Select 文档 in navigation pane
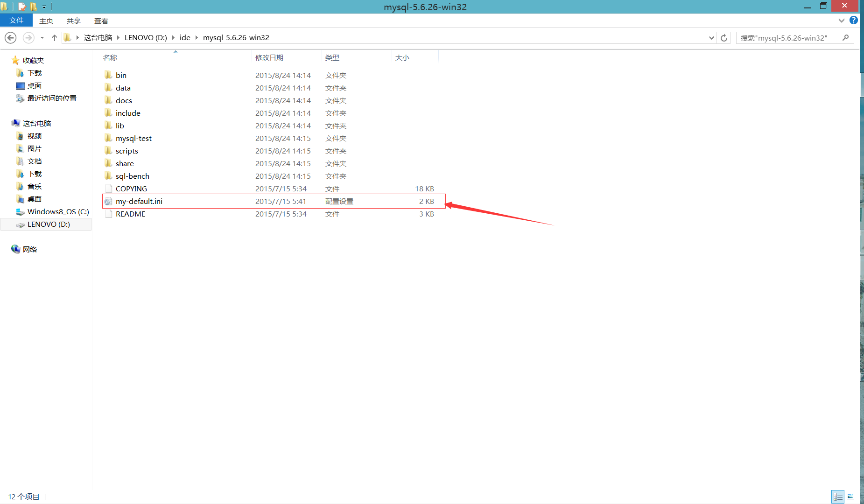This screenshot has width=864, height=504. (35, 161)
